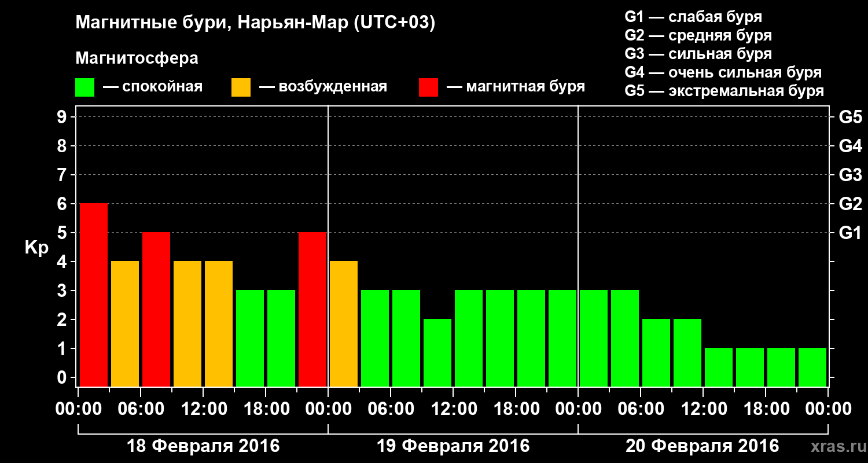
Task: Click the orange 'возбужденная' legend swatch
Action: [x=241, y=87]
